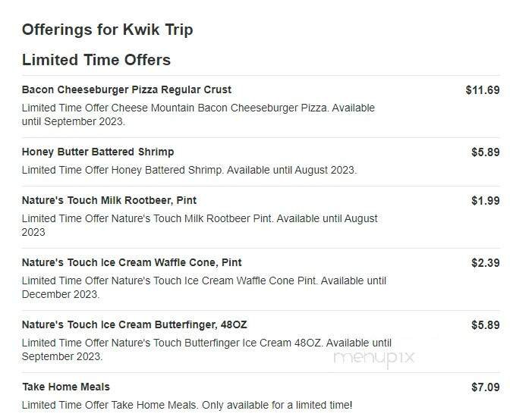510x420 pixels.
Task: Click the $5.89 shrimp price
Action: pyautogui.click(x=486, y=152)
